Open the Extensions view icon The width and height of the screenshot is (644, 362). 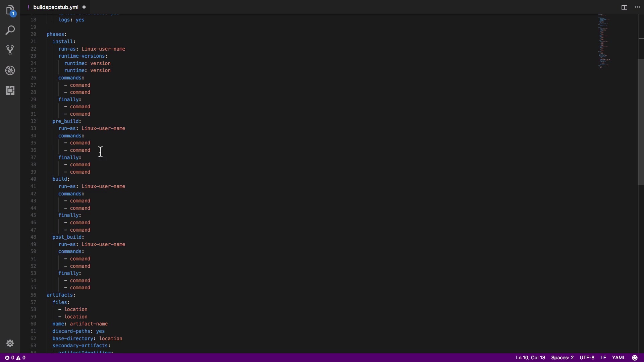coord(10,90)
